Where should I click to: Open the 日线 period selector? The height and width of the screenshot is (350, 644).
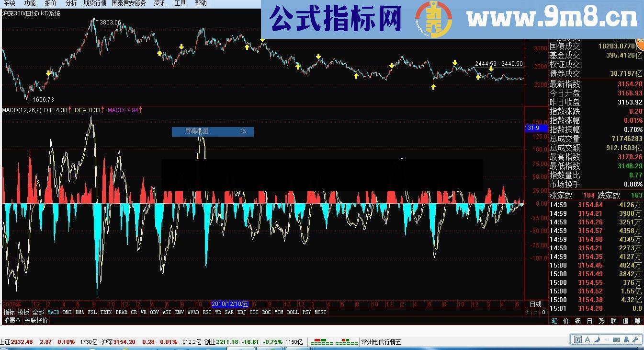535,304
